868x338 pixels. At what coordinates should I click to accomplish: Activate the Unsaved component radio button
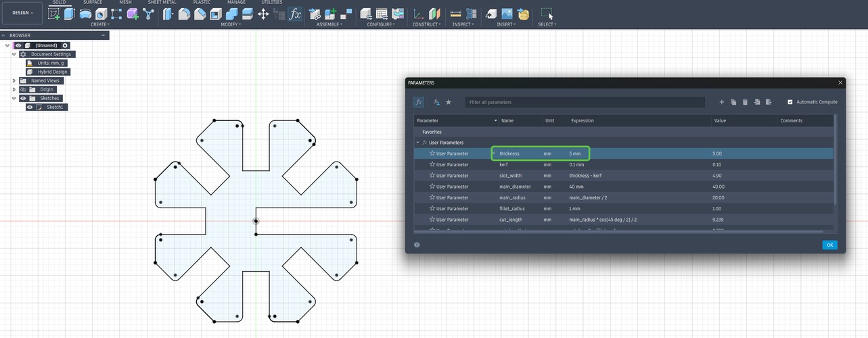coord(66,45)
